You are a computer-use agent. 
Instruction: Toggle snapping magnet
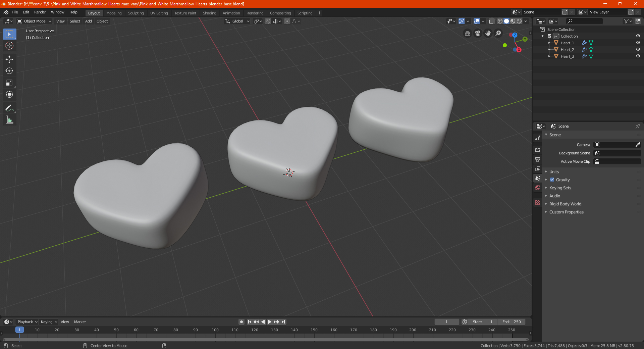point(268,21)
